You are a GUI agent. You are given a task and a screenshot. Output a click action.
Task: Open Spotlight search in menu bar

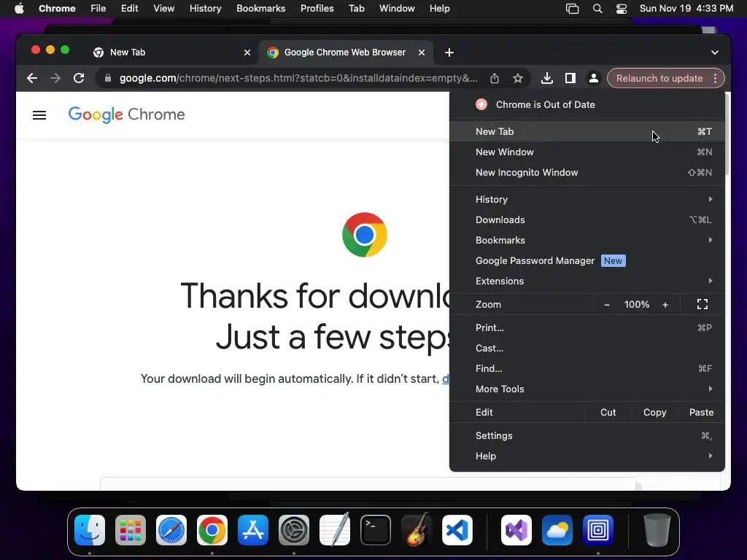(x=597, y=9)
